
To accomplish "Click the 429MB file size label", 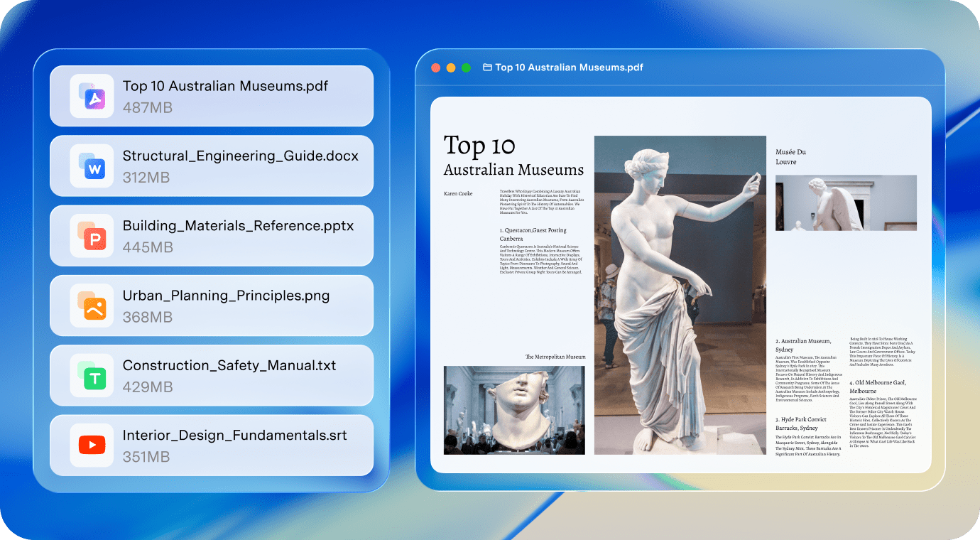I will click(148, 387).
